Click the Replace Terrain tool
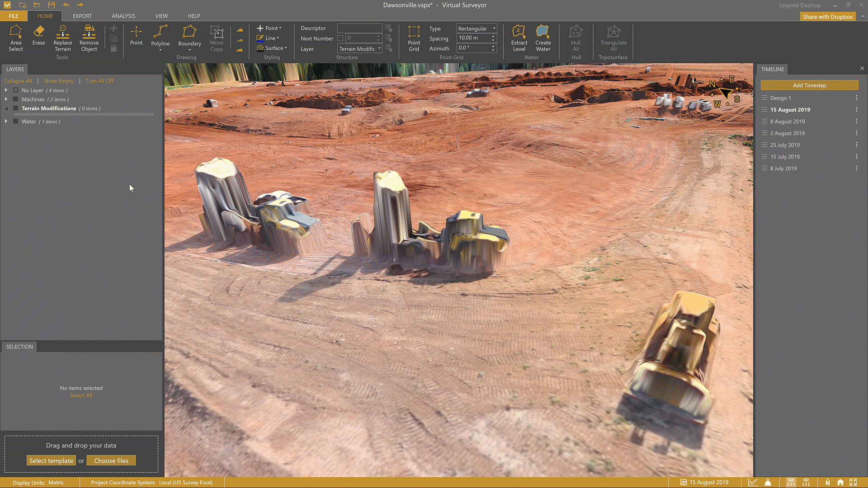The image size is (868, 488). [63, 38]
